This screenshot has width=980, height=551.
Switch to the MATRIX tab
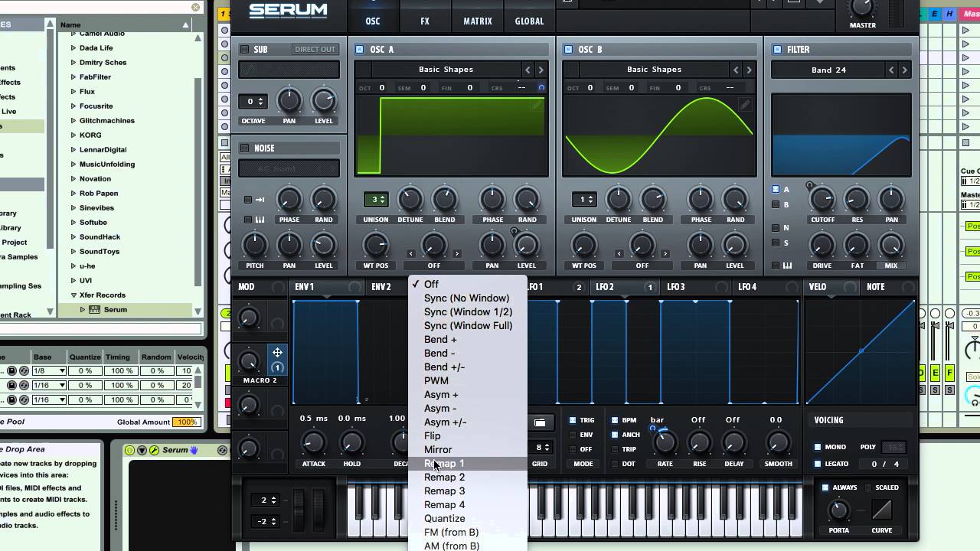pyautogui.click(x=478, y=21)
